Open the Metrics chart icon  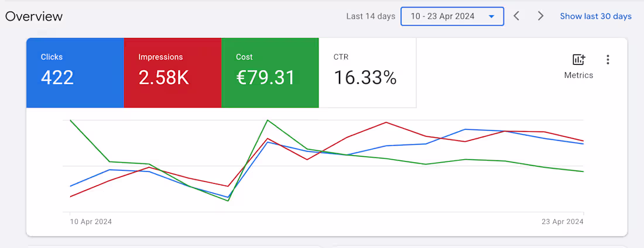578,60
